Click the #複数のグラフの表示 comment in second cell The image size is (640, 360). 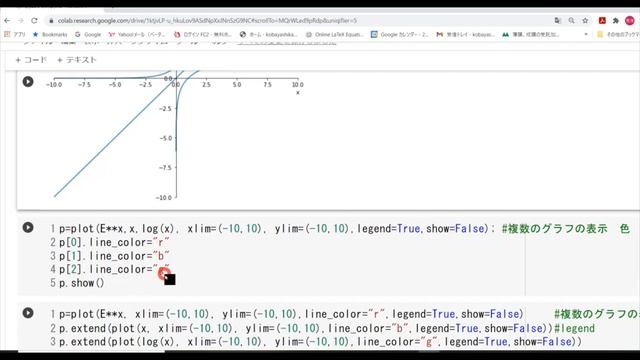pyautogui.click(x=565, y=229)
